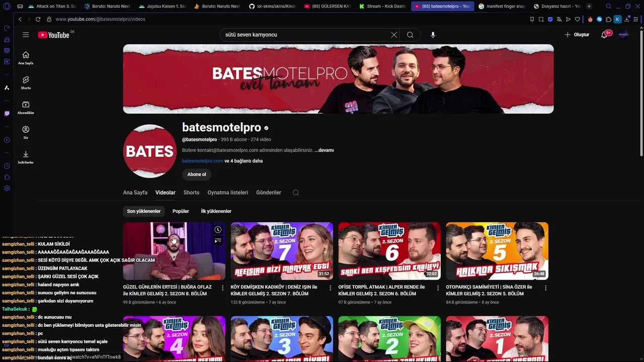
Task: Open batesmotelpro.com link
Action: coord(202,161)
